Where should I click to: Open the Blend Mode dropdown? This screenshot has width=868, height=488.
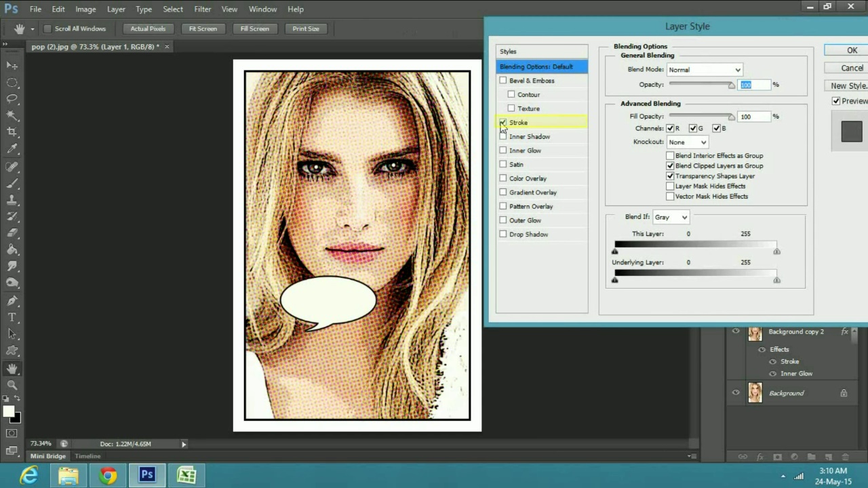pos(705,70)
